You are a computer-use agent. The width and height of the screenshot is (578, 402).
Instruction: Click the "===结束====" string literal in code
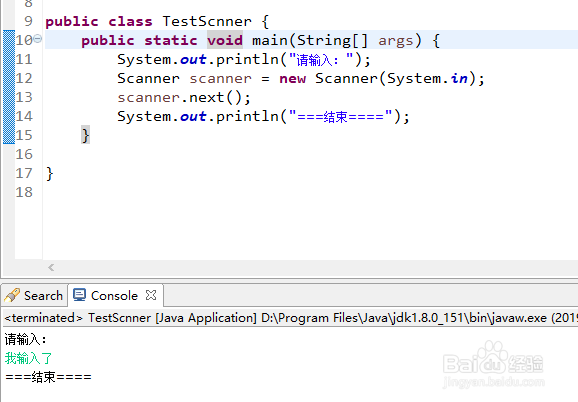pyautogui.click(x=340, y=117)
